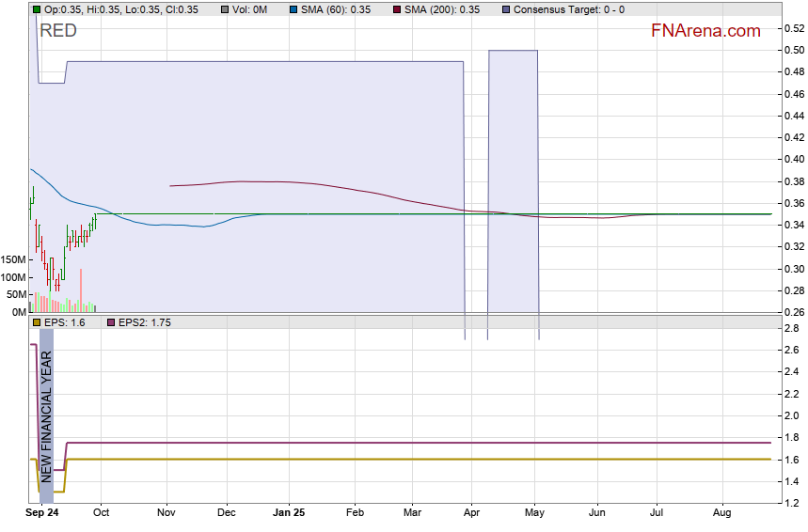Image resolution: width=808 pixels, height=532 pixels.
Task: Click the grey Vol legend swatch
Action: click(x=221, y=9)
